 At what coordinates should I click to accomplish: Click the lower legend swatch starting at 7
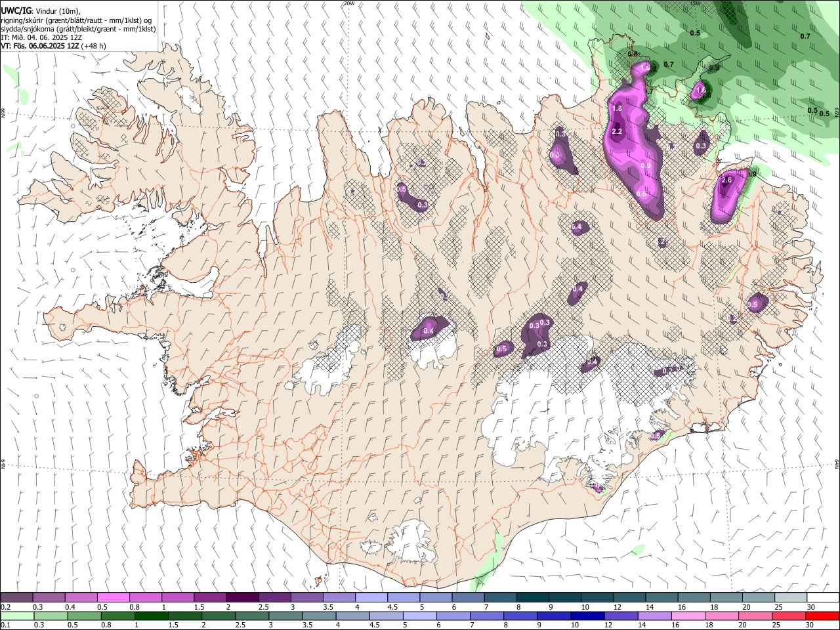486,616
